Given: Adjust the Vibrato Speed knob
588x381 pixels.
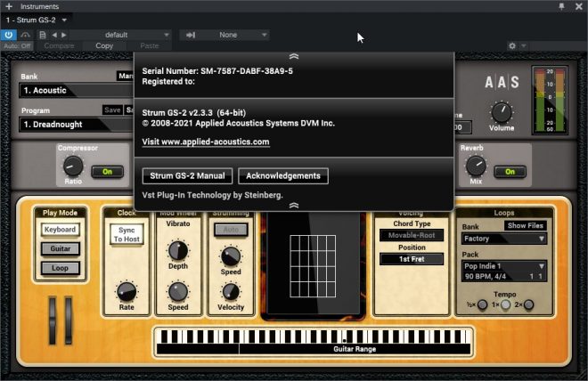Looking at the screenshot, I should [178, 292].
